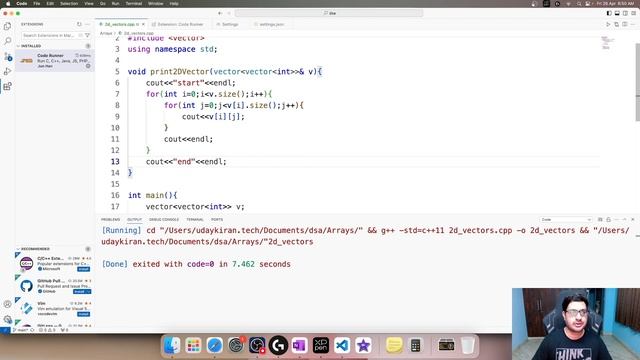The width and height of the screenshot is (640, 360).
Task: Clear extensions search results icon
Action: [80, 36]
